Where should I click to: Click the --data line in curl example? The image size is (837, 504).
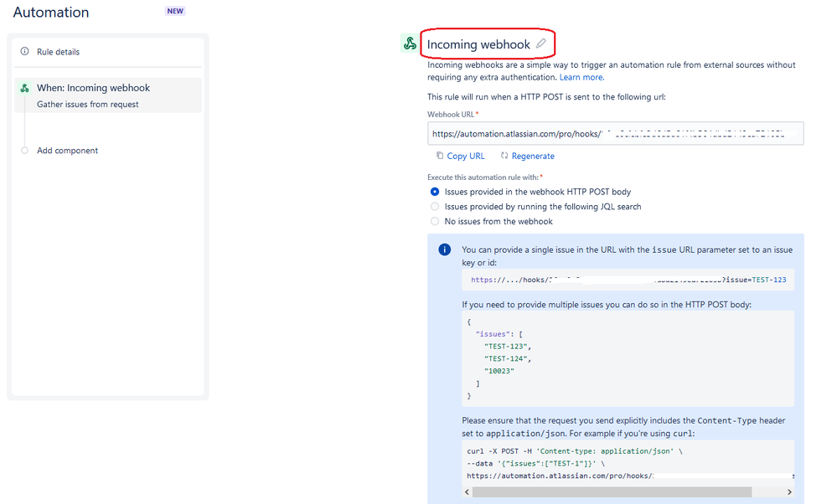coord(536,463)
